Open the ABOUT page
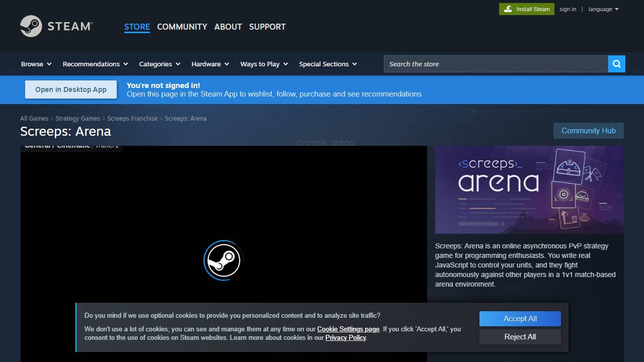The height and width of the screenshot is (362, 644). coord(228,27)
